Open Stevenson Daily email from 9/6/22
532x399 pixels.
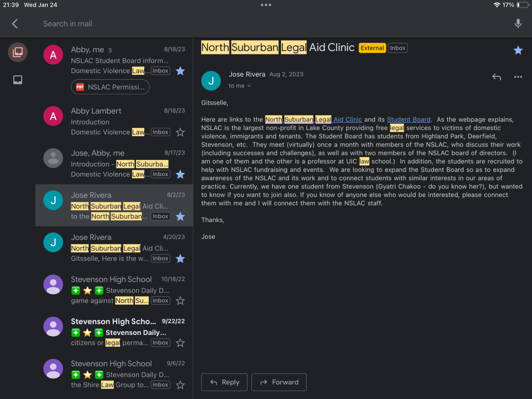point(114,374)
